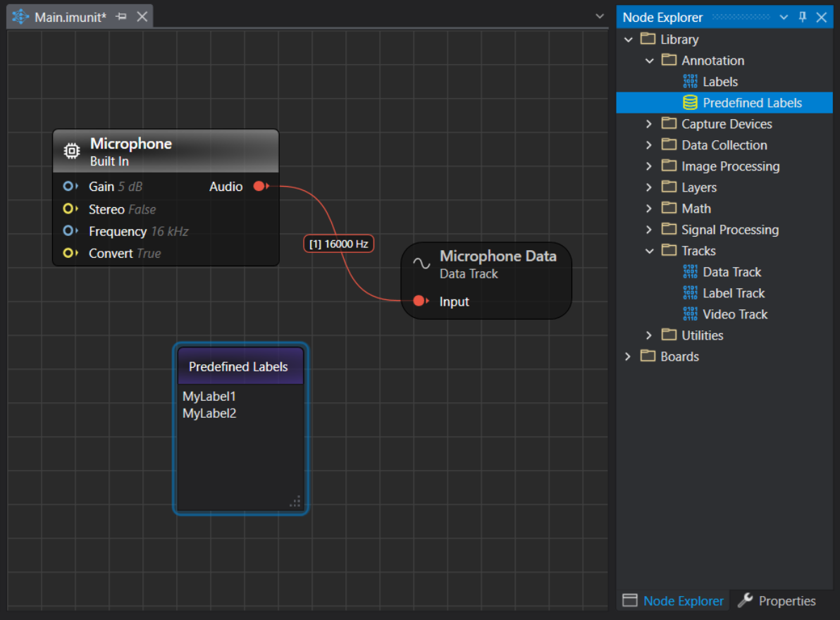Select MyLabel1 in Predefined Labels node
This screenshot has height=620, width=840.
(x=209, y=397)
